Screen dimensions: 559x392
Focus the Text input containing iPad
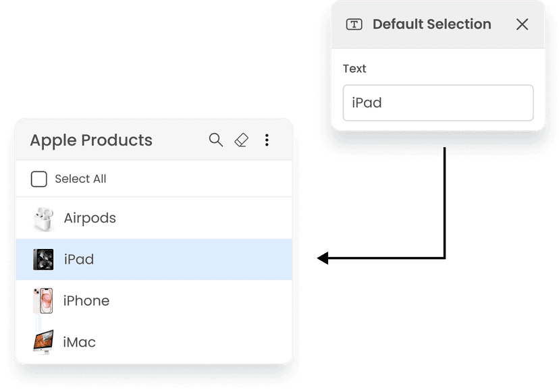click(x=437, y=103)
